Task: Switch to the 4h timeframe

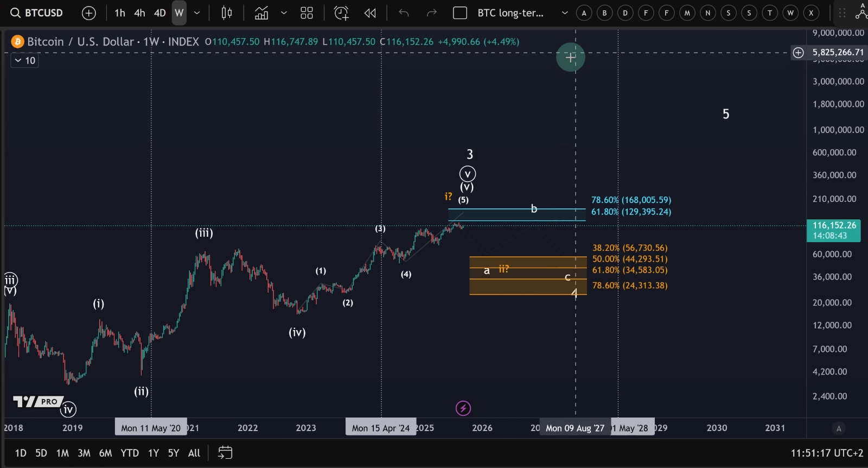Action: [139, 13]
